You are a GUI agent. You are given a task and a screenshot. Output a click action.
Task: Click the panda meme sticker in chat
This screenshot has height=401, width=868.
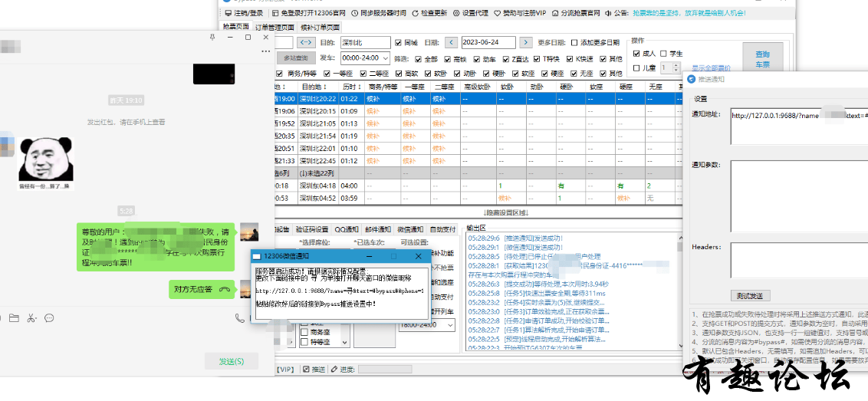(45, 163)
